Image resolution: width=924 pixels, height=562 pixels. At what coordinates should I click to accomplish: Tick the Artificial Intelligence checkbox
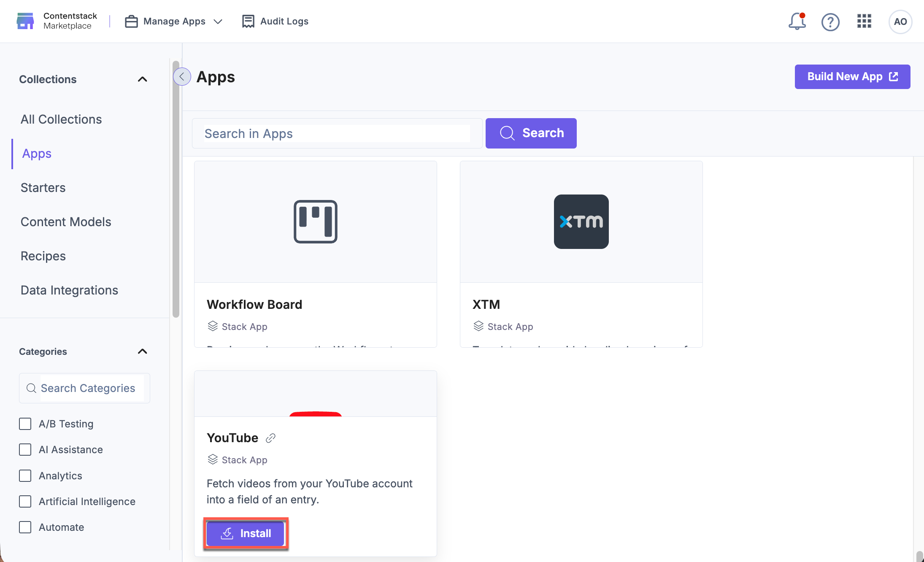click(25, 501)
